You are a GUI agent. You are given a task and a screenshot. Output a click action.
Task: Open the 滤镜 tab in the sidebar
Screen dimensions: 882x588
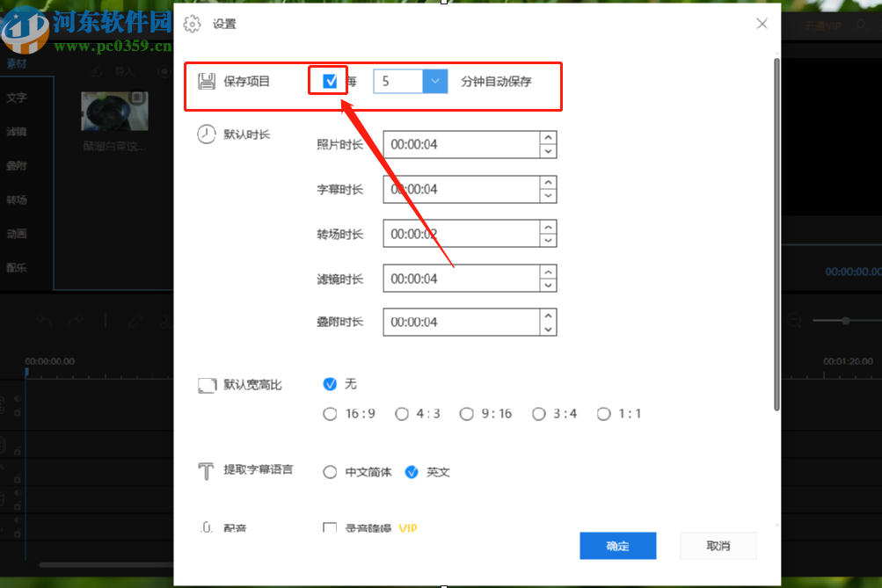pyautogui.click(x=17, y=132)
